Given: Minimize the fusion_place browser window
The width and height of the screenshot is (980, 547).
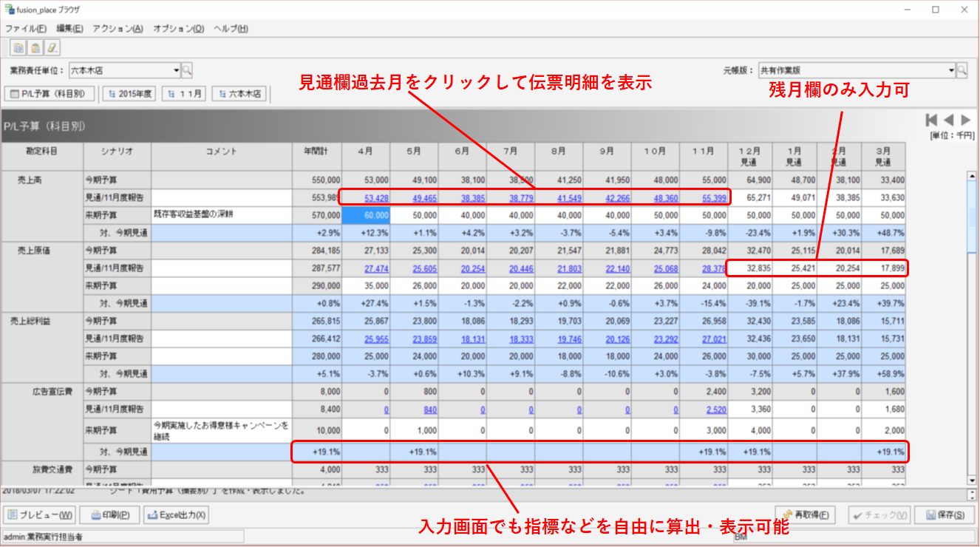Looking at the screenshot, I should (908, 10).
